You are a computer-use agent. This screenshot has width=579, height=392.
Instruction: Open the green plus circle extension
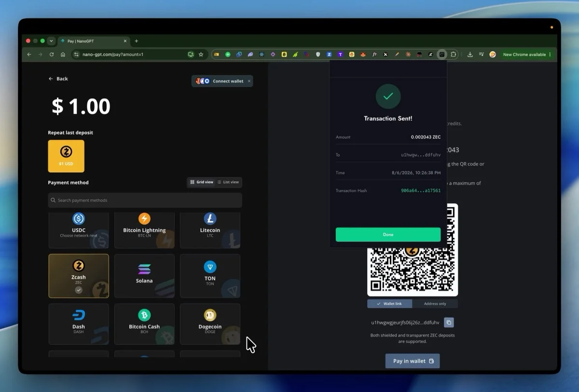227,54
